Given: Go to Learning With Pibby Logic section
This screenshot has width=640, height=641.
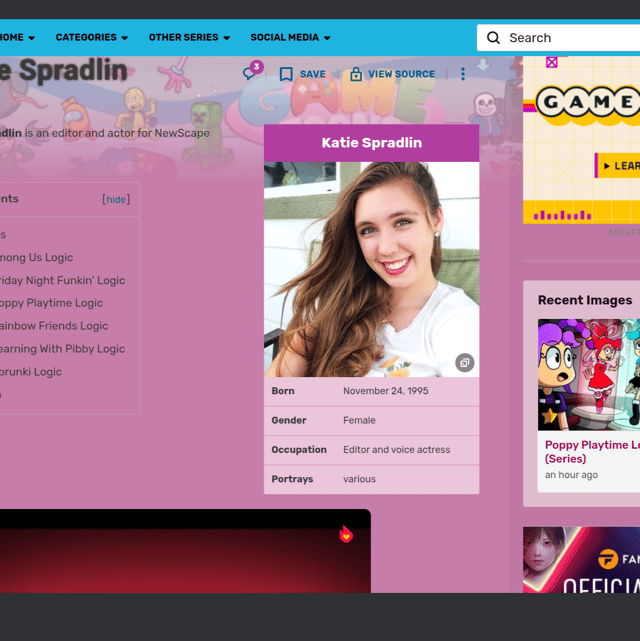Looking at the screenshot, I should point(62,349).
